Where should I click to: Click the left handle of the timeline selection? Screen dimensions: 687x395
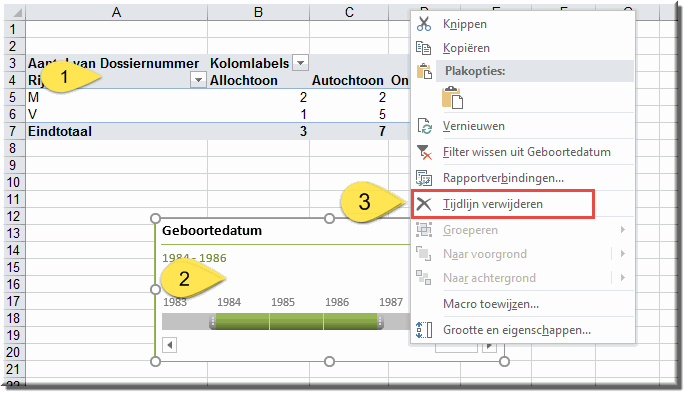212,322
